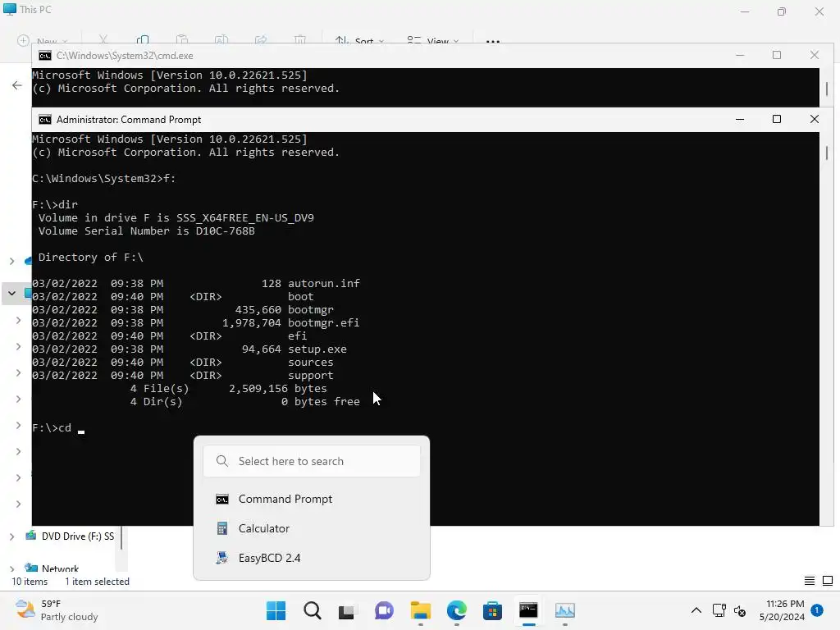This screenshot has width=840, height=630.
Task: Open Calculator from the popup list
Action: coord(311,529)
